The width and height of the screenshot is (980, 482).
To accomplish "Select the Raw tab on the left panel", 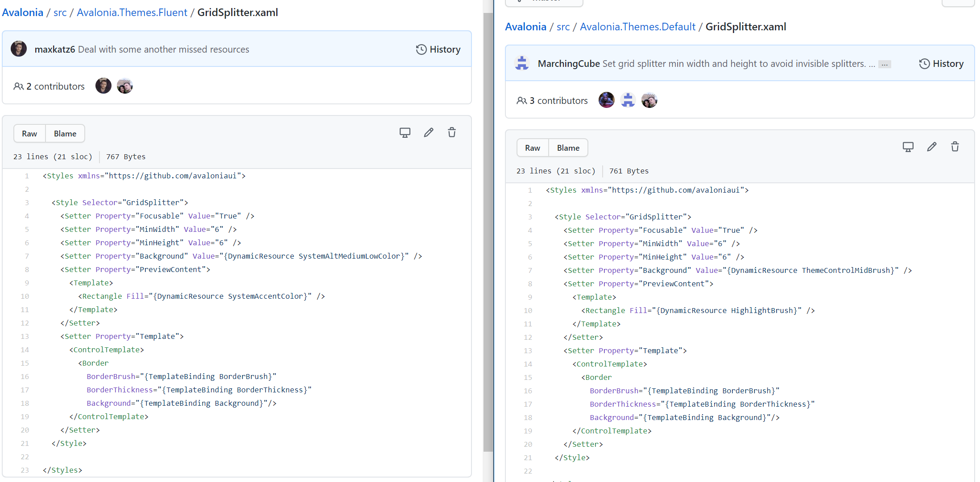I will pos(29,133).
